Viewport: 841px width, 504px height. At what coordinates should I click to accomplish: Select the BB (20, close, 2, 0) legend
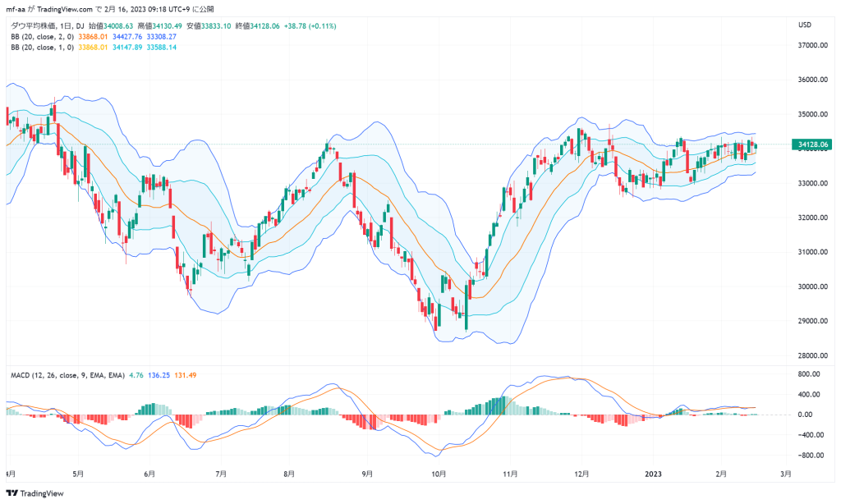coord(43,36)
